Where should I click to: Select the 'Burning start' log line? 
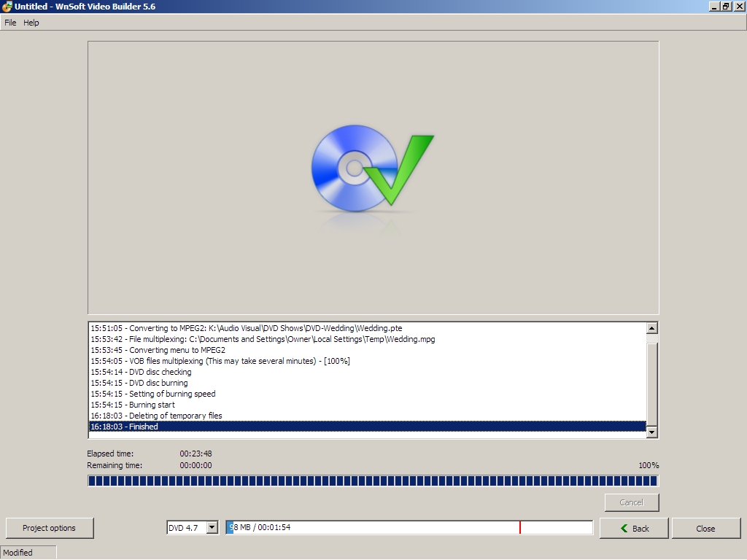click(x=368, y=405)
